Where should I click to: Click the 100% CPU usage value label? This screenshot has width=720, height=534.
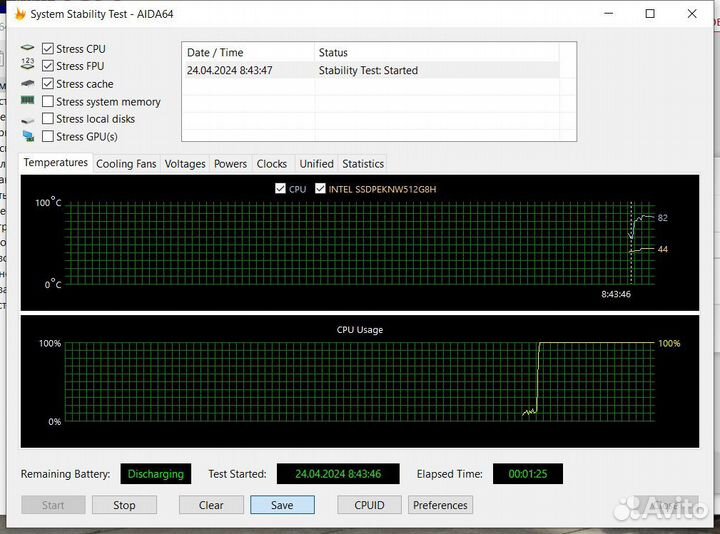pyautogui.click(x=669, y=343)
